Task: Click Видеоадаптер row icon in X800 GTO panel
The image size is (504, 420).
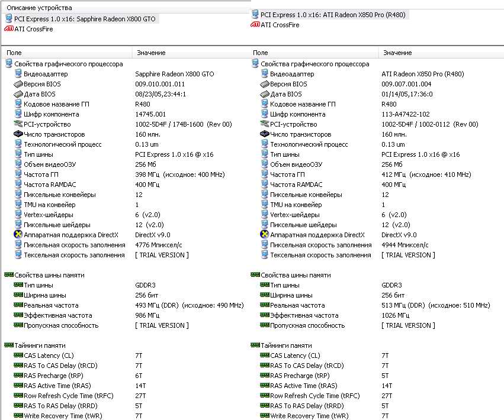Action: pyautogui.click(x=18, y=74)
